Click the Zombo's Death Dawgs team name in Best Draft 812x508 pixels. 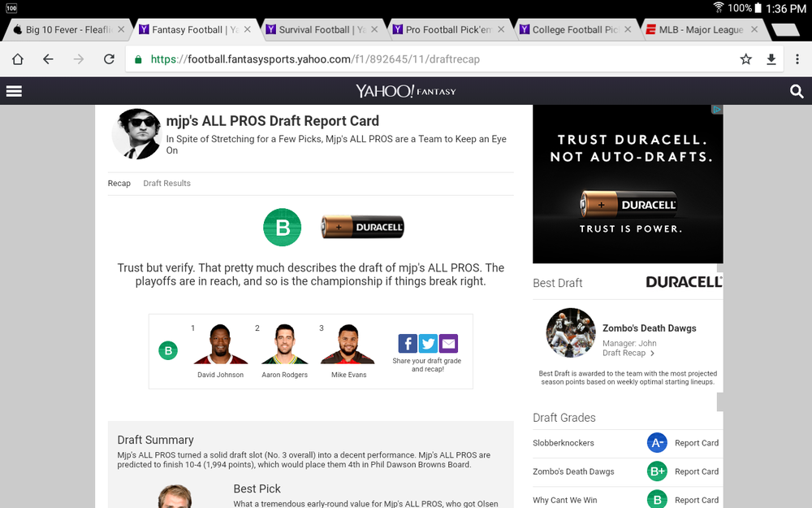tap(650, 328)
